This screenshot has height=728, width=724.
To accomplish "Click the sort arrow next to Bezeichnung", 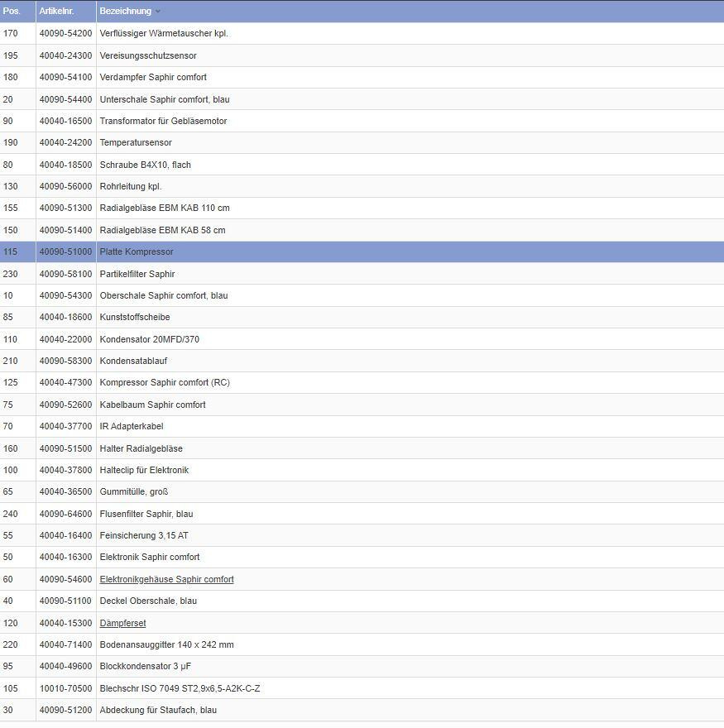I will coord(158,12).
